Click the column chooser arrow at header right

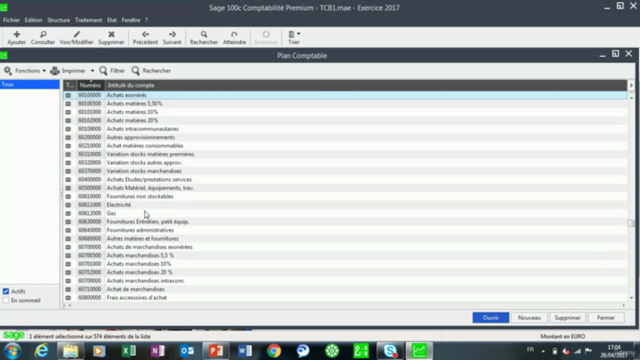631,85
